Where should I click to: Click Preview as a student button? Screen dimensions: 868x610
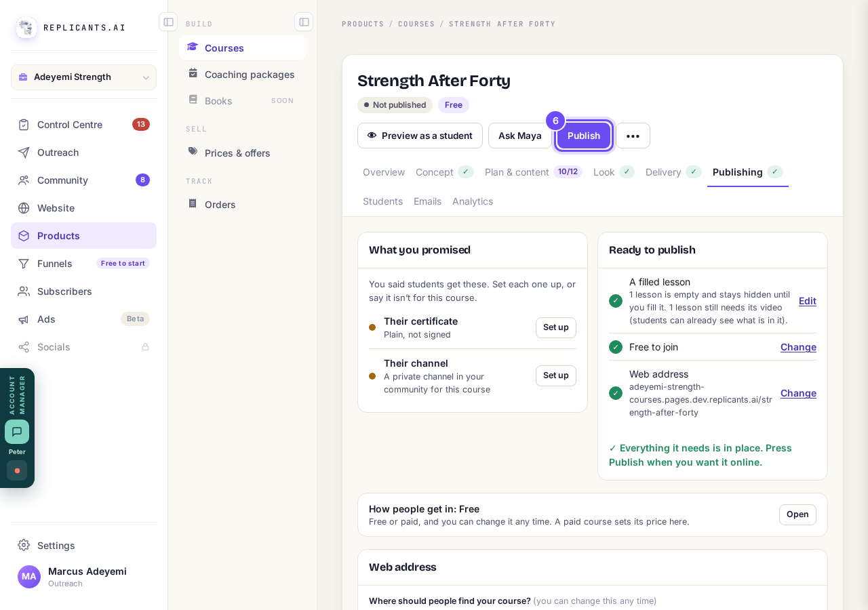click(420, 136)
